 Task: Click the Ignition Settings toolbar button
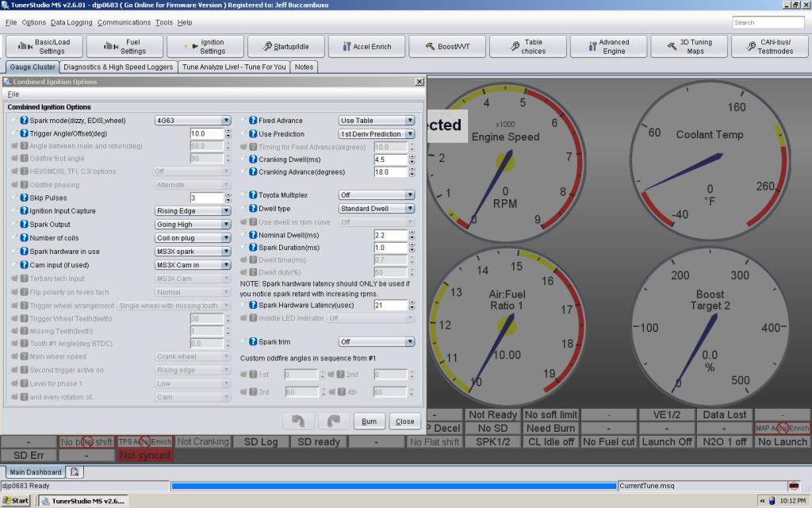pos(204,47)
